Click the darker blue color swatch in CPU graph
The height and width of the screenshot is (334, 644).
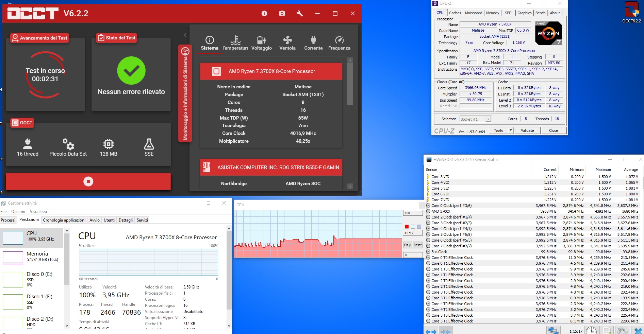point(419,227)
